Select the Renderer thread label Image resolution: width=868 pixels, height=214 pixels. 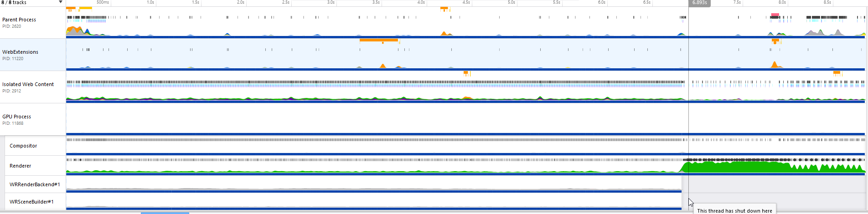21,166
